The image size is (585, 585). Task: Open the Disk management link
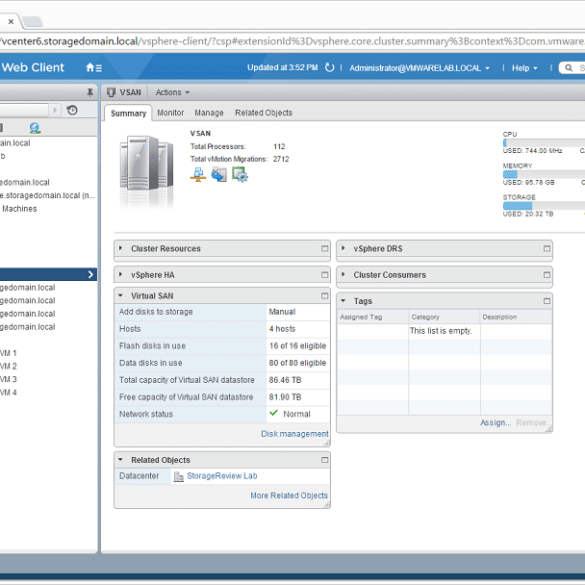[x=294, y=434]
